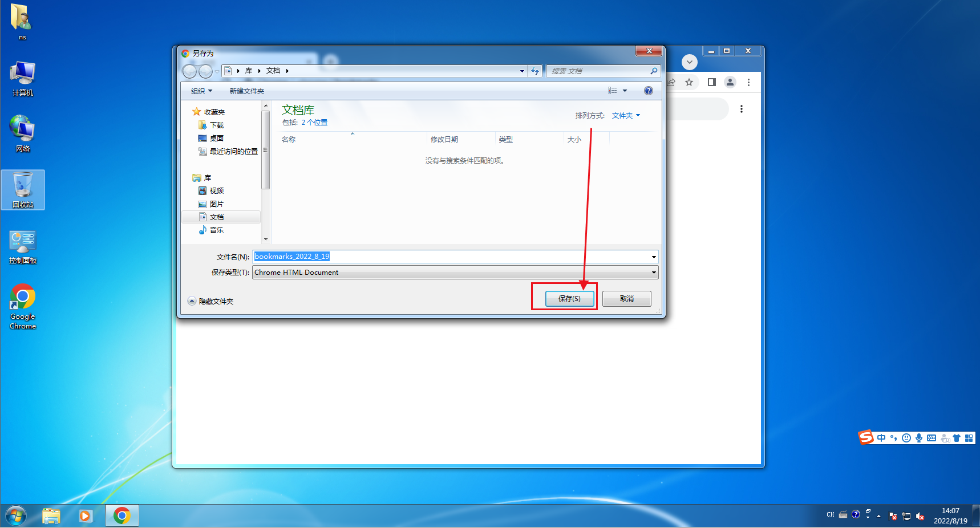Screen dimensions: 980x528
Task: Click Chrome's profile avatar icon
Action: coord(730,82)
